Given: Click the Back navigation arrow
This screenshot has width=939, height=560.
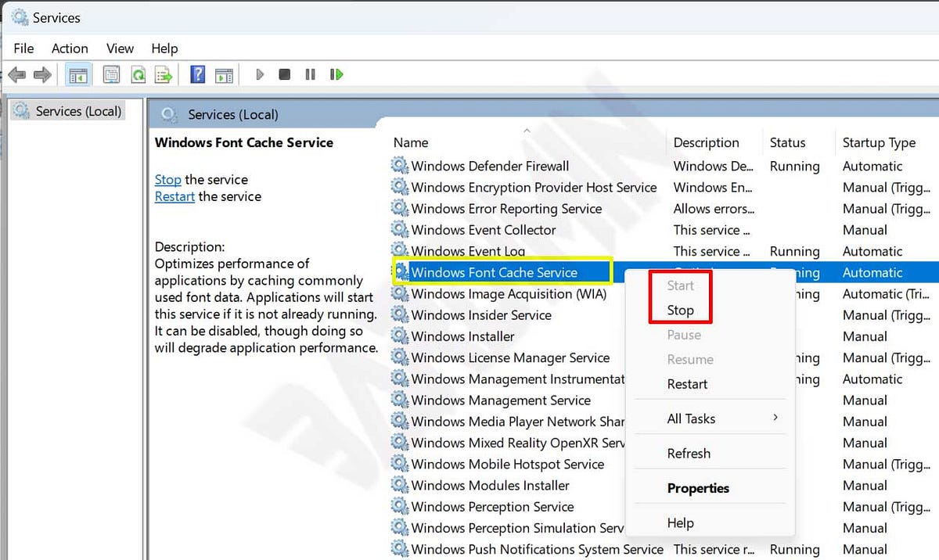Looking at the screenshot, I should [17, 74].
